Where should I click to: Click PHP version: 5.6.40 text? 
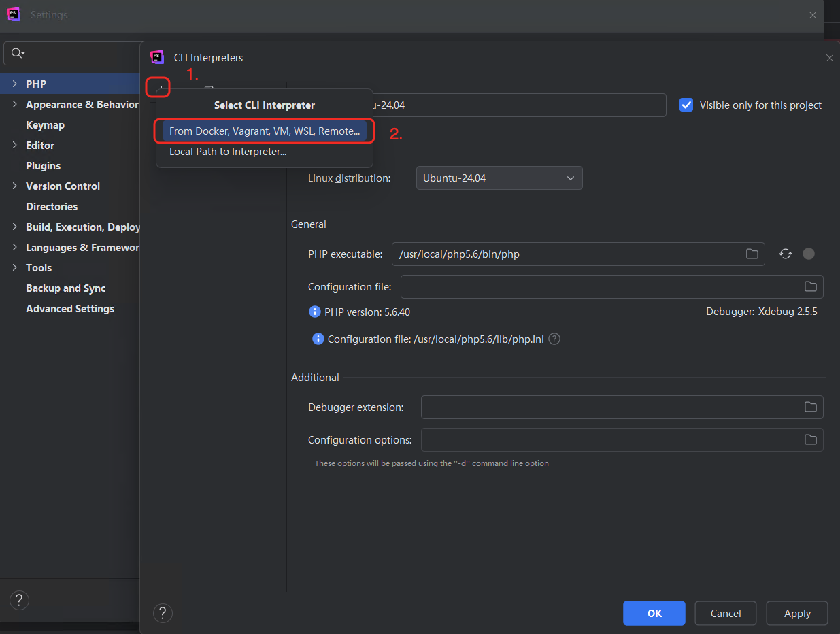click(x=367, y=312)
